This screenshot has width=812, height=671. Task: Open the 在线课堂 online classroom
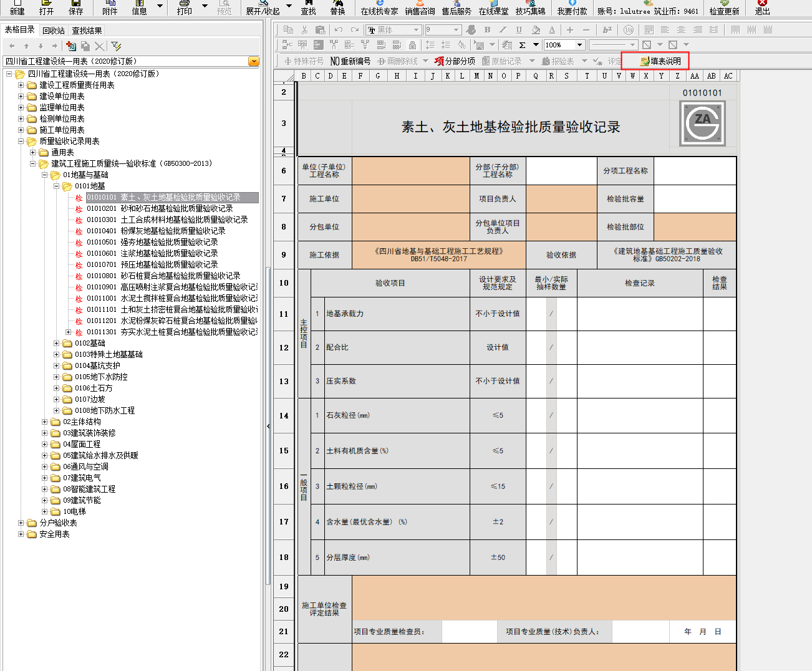pyautogui.click(x=493, y=7)
